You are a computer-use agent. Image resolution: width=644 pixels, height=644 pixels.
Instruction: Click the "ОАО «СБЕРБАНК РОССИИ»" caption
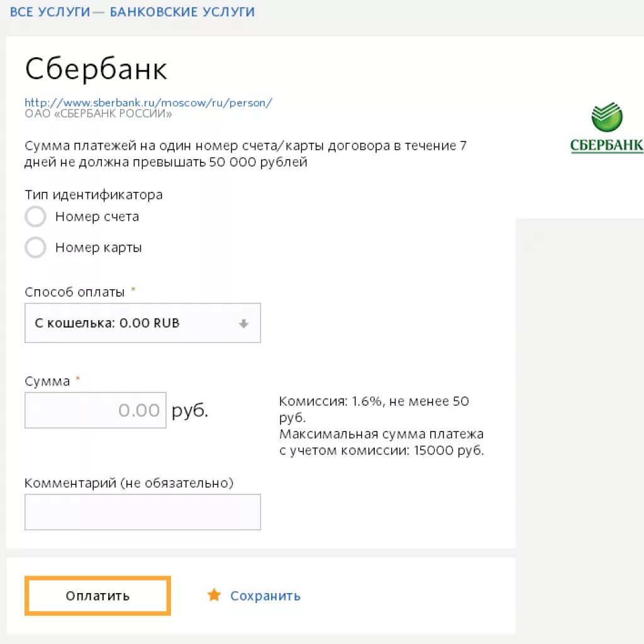pos(98,114)
